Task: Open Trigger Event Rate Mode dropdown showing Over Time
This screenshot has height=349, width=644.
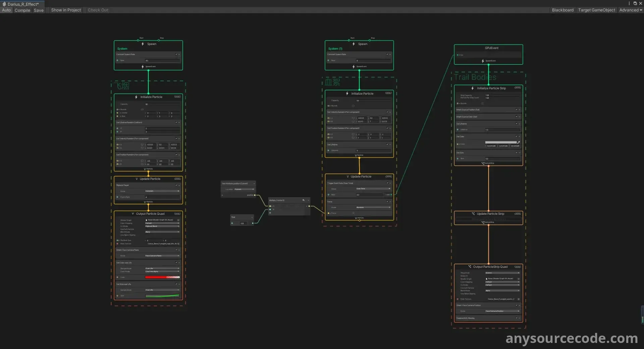Action: (x=373, y=189)
